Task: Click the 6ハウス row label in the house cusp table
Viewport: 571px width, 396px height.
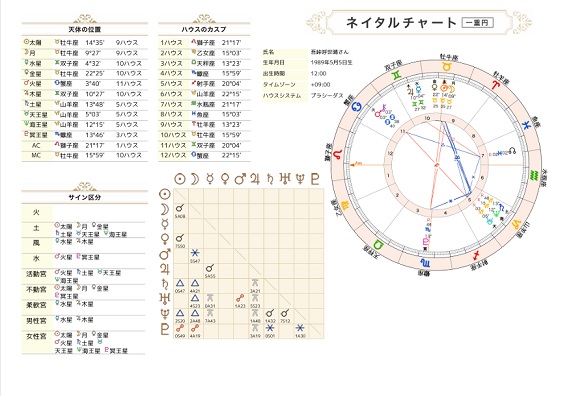Action: 171,94
